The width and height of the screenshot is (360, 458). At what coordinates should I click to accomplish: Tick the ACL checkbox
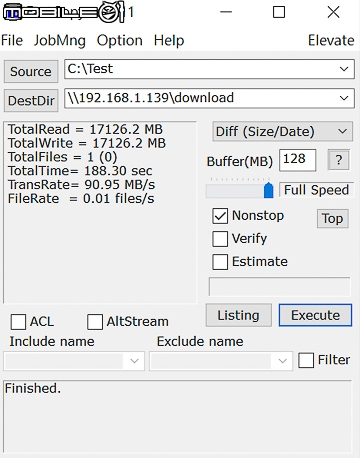18,322
